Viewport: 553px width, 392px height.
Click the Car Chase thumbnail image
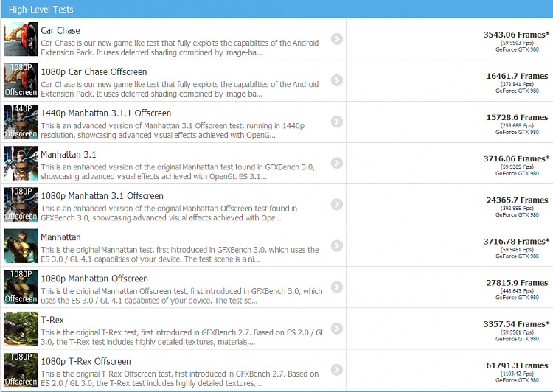pos(21,39)
